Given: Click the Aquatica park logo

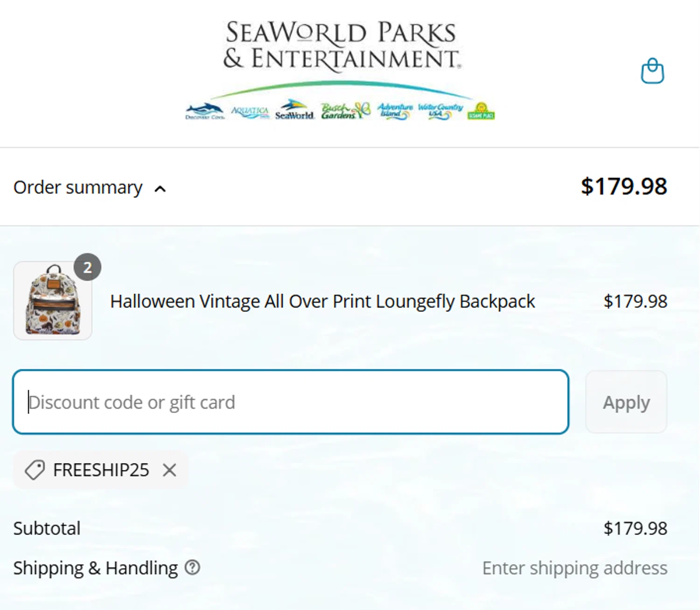Looking at the screenshot, I should point(250,112).
